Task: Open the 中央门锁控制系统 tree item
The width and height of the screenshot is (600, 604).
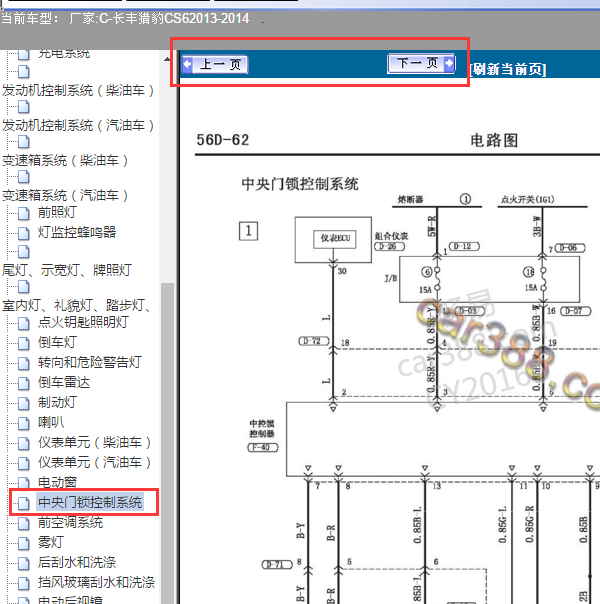Action: click(90, 502)
